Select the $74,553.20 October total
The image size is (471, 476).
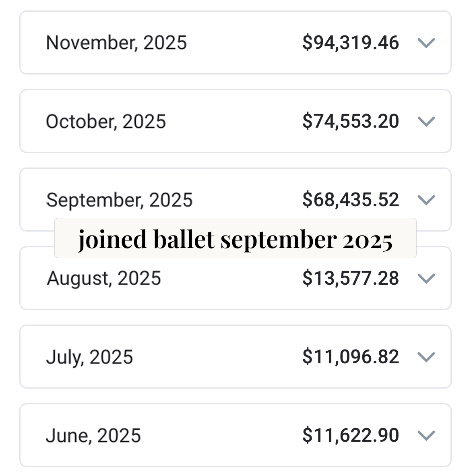pyautogui.click(x=351, y=121)
